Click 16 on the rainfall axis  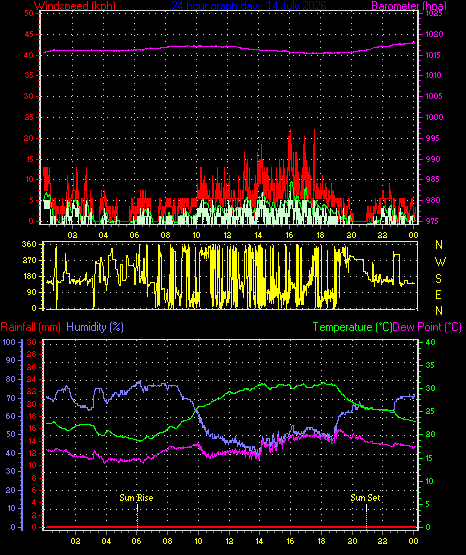point(32,428)
